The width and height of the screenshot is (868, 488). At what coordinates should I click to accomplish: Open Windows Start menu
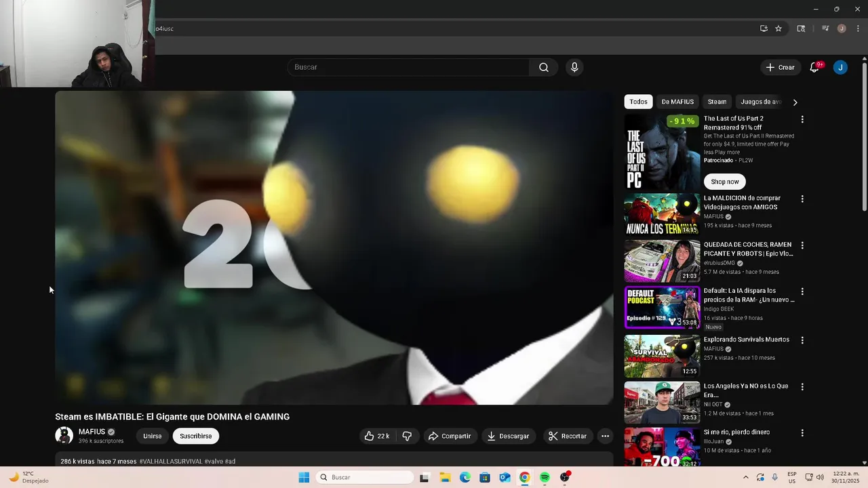point(304,477)
